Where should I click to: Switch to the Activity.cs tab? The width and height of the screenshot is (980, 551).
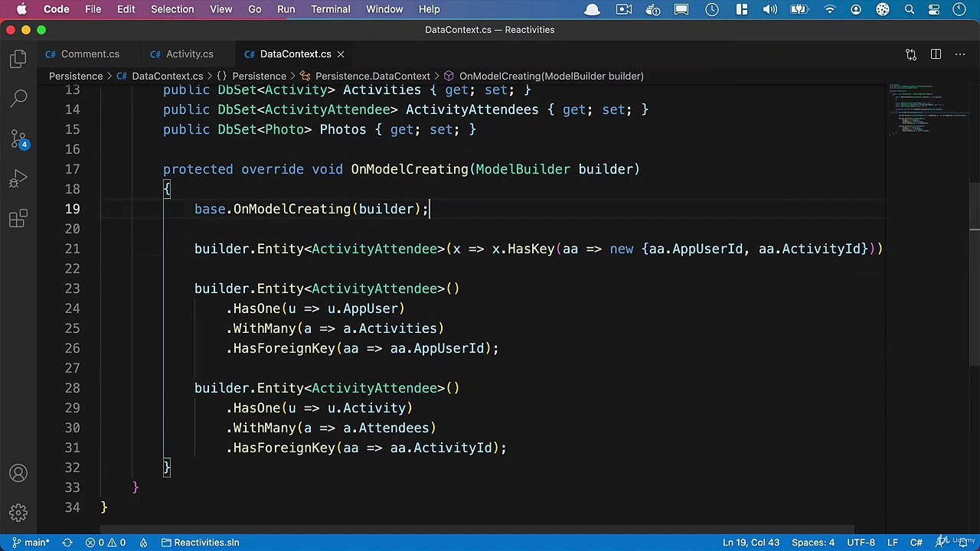(182, 54)
